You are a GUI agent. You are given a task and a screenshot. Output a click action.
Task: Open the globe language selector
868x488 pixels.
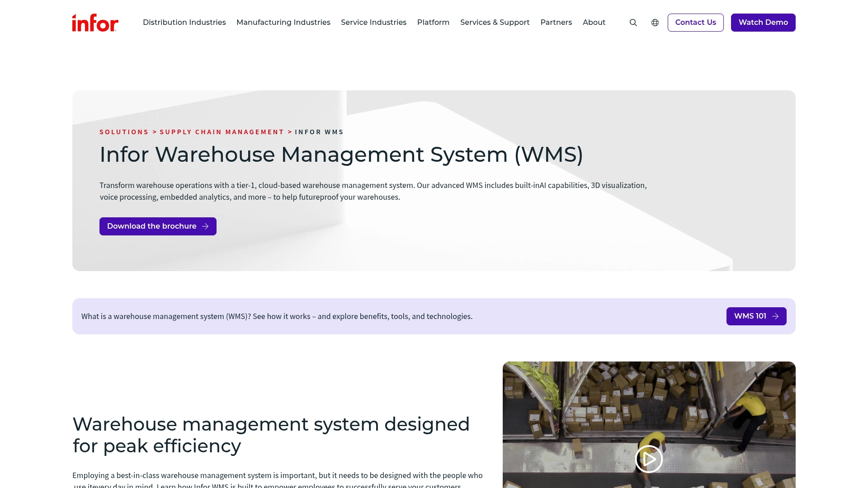pos(655,23)
